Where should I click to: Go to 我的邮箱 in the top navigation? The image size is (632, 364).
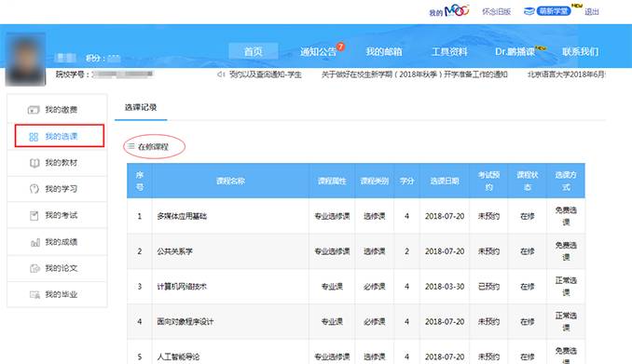click(384, 51)
